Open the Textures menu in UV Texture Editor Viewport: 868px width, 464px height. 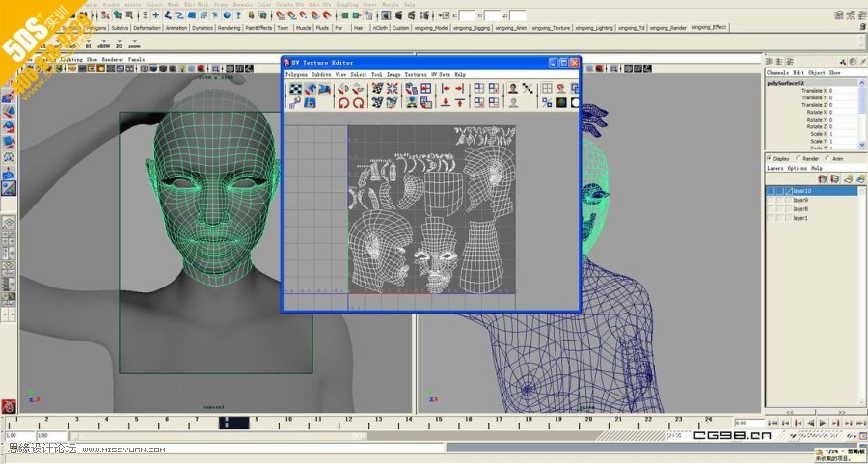coord(415,74)
